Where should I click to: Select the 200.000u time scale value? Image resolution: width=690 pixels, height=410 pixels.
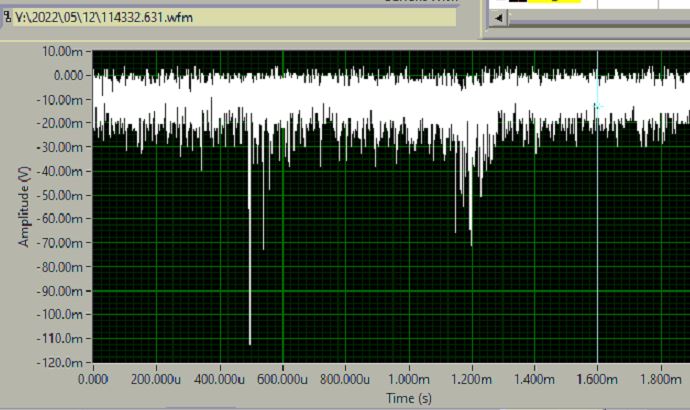pos(156,379)
